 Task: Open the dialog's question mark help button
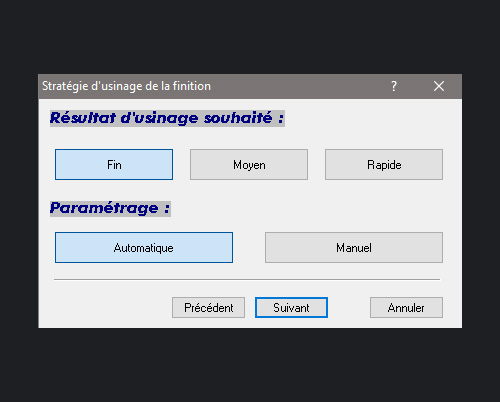pos(394,86)
